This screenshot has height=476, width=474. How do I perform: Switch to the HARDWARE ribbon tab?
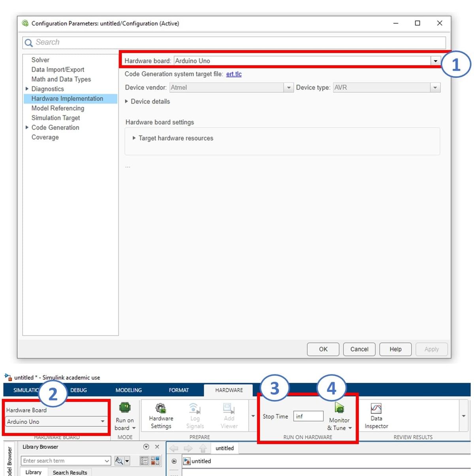(229, 390)
